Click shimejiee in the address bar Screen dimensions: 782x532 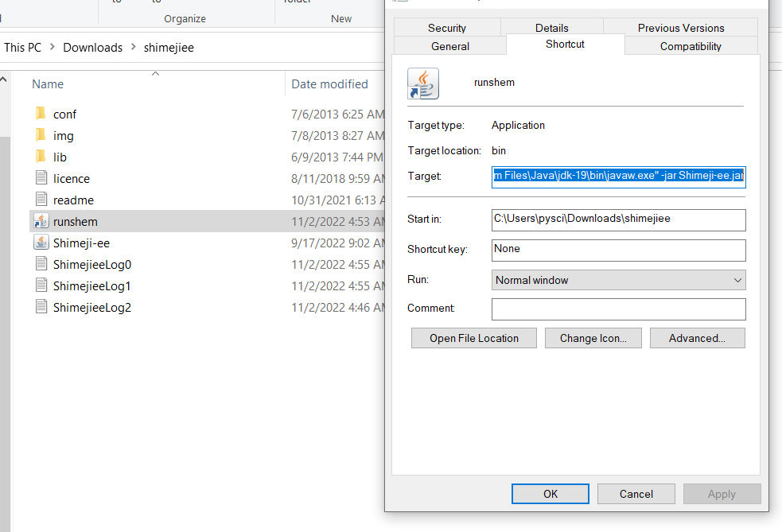(x=169, y=48)
